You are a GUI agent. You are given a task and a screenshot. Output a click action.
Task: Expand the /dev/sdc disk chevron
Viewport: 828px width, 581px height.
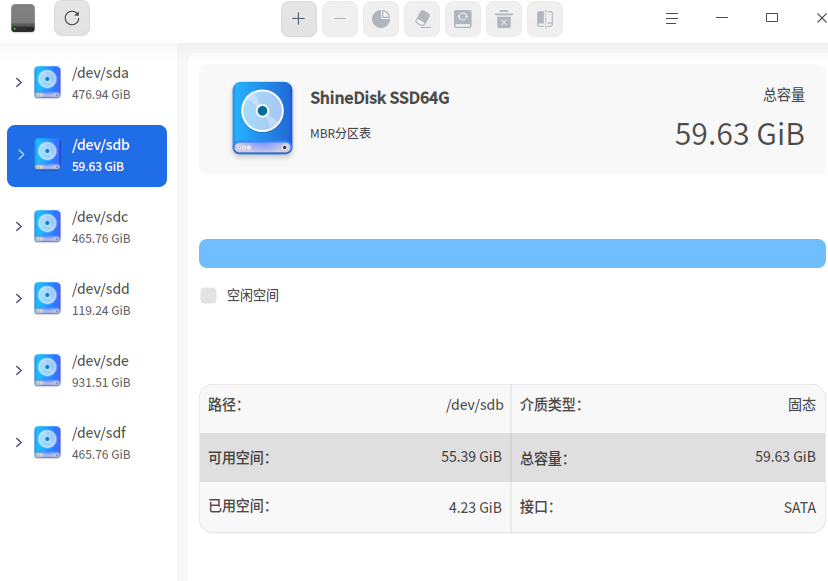(x=19, y=227)
